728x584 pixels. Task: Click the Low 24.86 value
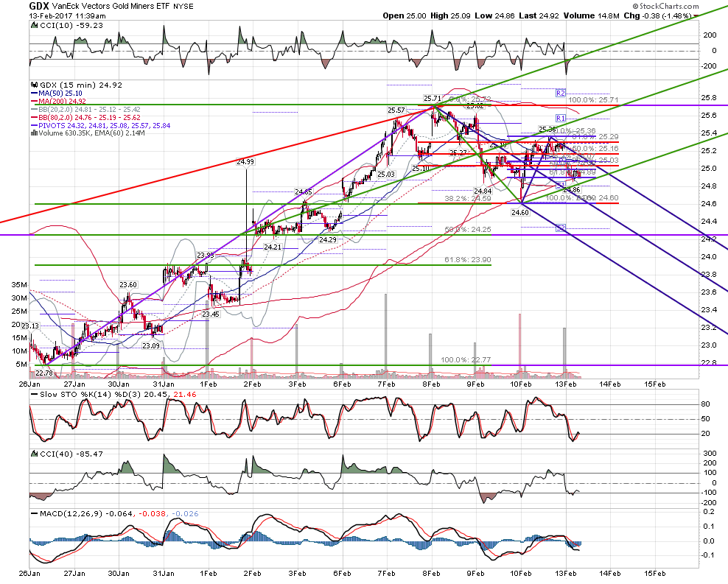coord(494,15)
